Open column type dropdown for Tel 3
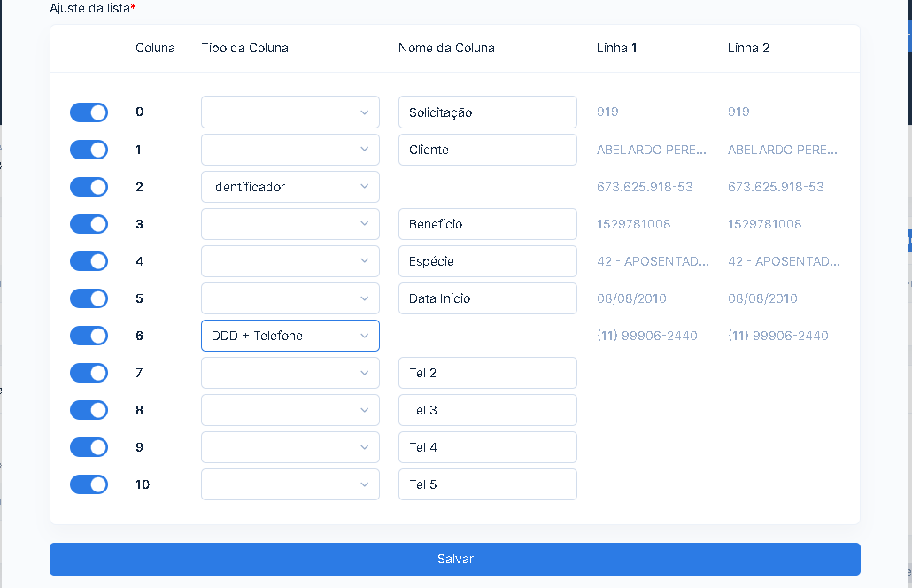This screenshot has width=912, height=588. click(290, 410)
